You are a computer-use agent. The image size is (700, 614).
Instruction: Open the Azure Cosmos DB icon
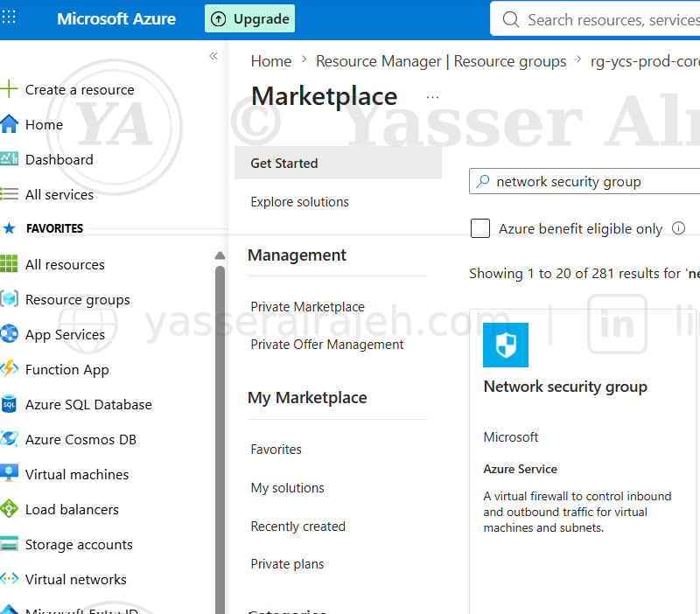(x=9, y=439)
